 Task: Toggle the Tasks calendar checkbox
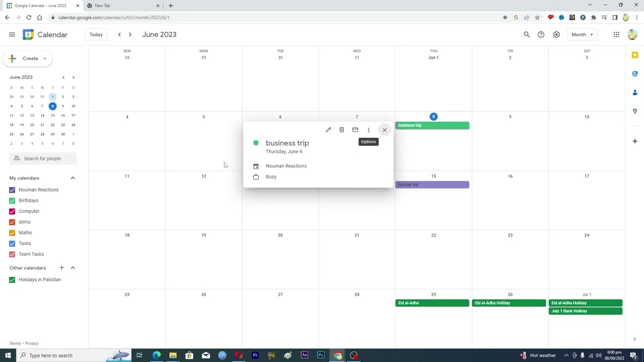pos(12,243)
